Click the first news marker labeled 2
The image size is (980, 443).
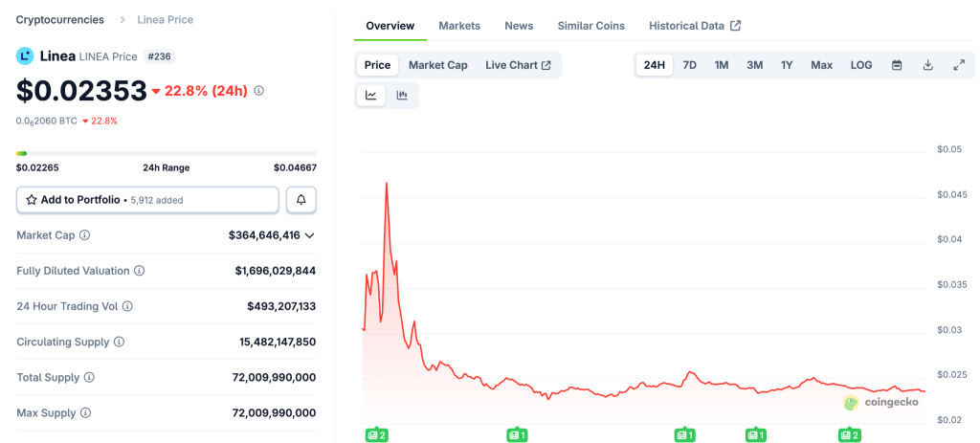pyautogui.click(x=377, y=434)
